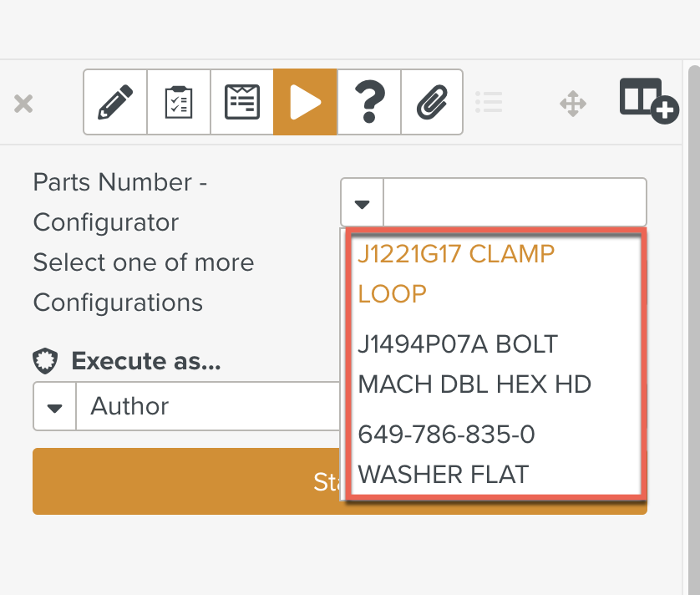The image size is (700, 595).
Task: Click the greyed bulleted list icon
Action: 489,102
